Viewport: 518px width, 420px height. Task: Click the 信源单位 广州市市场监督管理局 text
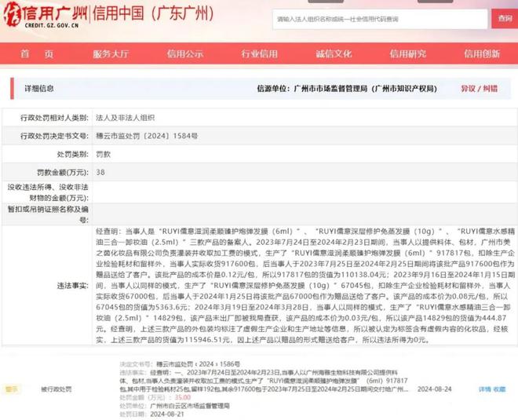(x=347, y=89)
